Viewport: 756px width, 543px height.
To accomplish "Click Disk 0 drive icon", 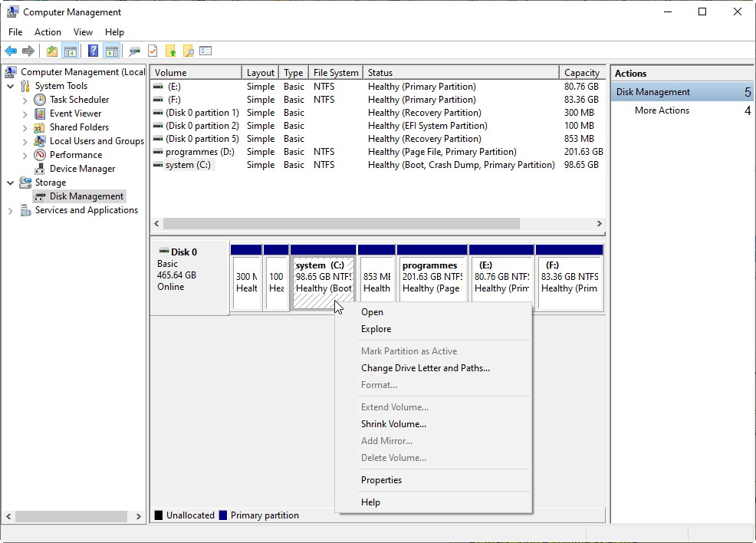I will 164,252.
